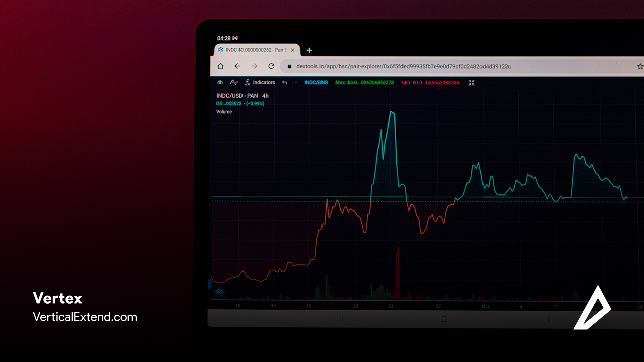Close the INDC Pair Explorer tab

click(293, 50)
